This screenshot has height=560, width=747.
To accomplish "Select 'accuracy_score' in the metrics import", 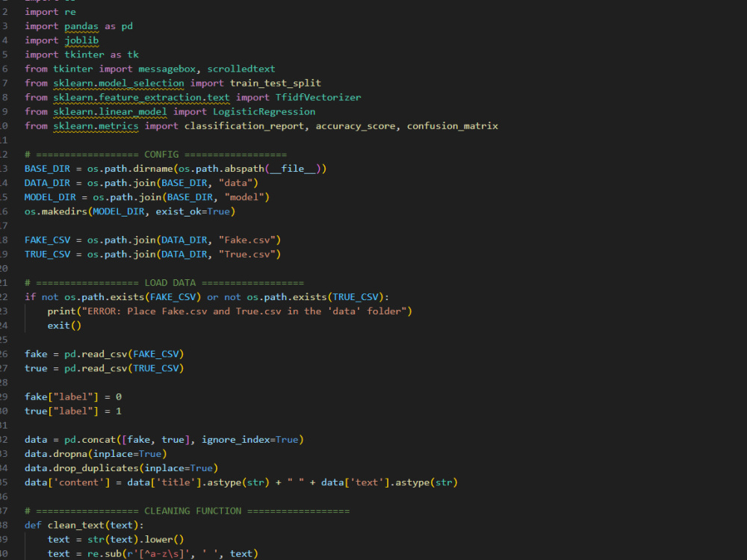I will [x=356, y=126].
